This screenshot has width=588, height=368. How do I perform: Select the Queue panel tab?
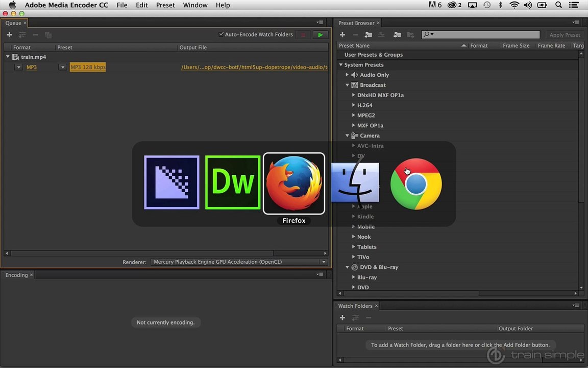coord(13,23)
